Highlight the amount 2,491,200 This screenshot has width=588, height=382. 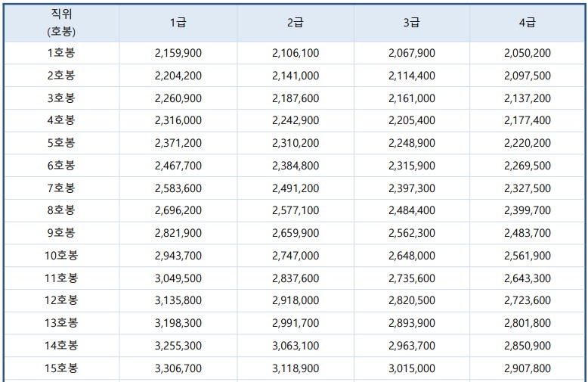(296, 188)
